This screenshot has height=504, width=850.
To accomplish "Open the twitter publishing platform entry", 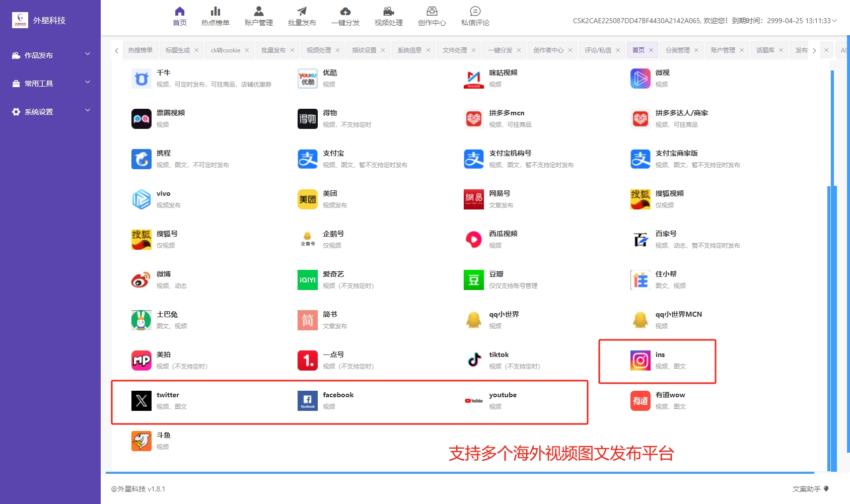I will coord(141,400).
